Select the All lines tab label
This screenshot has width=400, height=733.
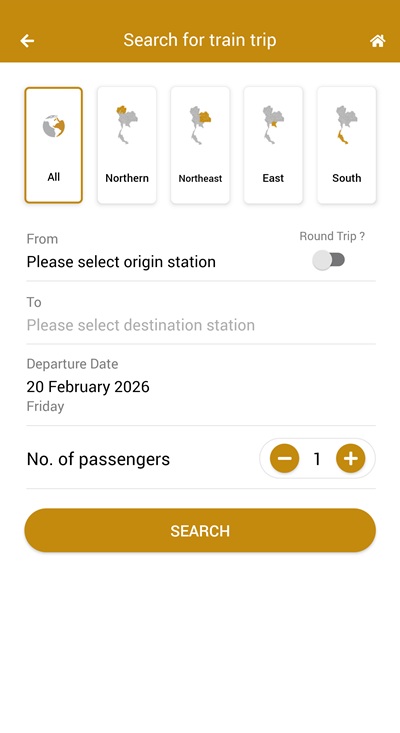tap(54, 177)
